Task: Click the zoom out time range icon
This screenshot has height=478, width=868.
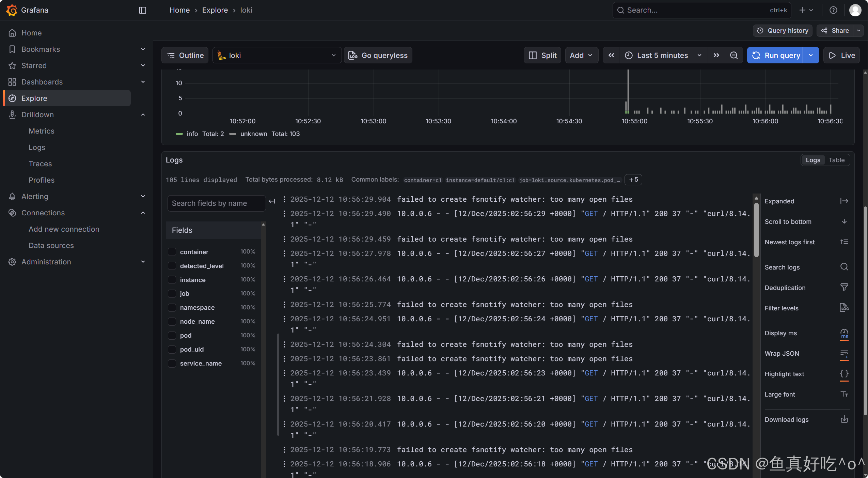Action: (x=734, y=55)
